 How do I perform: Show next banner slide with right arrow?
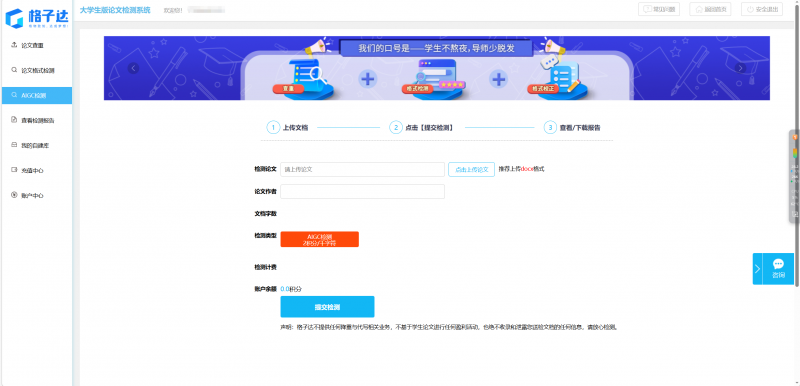coord(740,68)
